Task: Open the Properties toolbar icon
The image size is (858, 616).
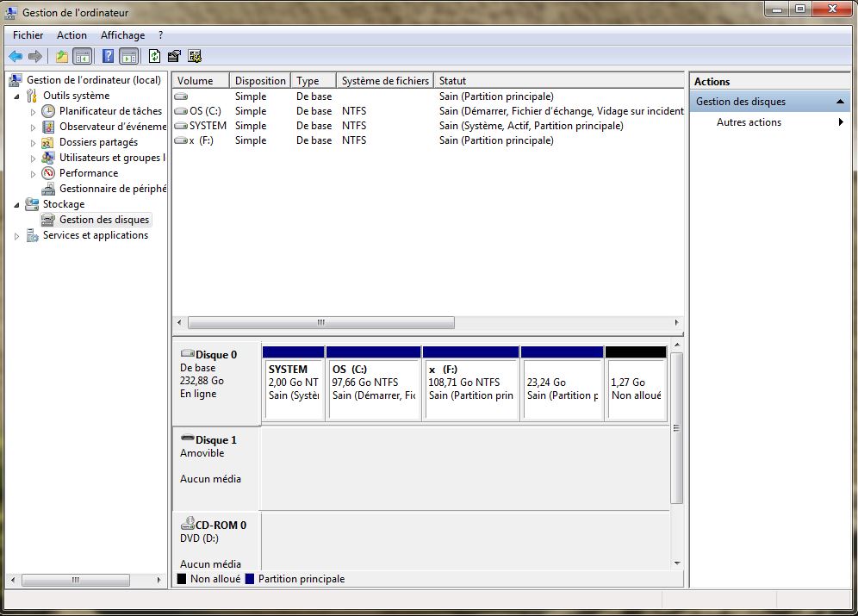Action: [175, 56]
